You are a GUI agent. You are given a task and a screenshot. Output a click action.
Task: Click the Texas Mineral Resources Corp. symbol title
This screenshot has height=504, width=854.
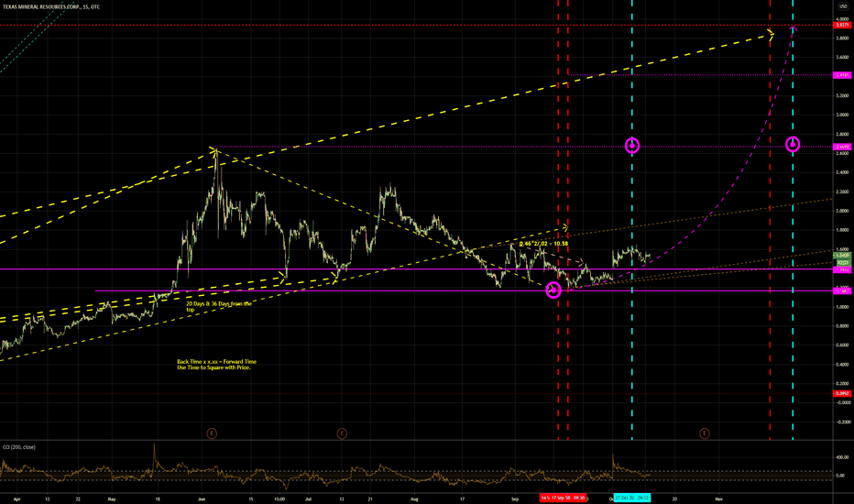[x=51, y=6]
